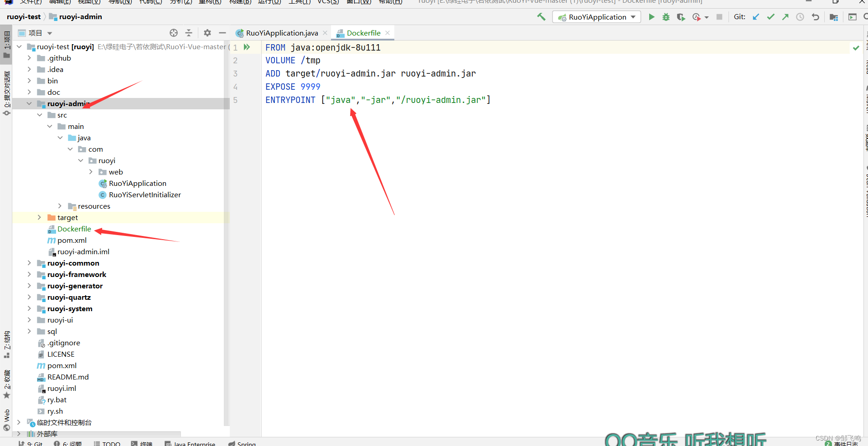This screenshot has height=446, width=868.
Task: Expand the web package
Action: (91, 172)
